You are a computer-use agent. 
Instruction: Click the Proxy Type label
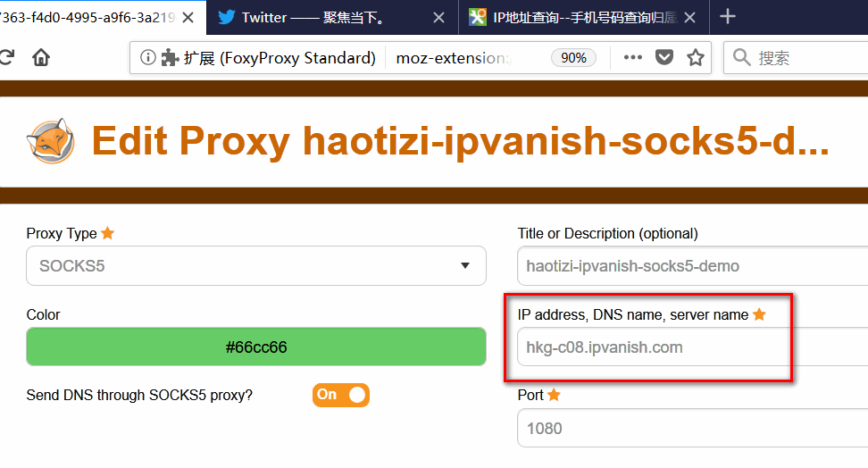pos(62,234)
